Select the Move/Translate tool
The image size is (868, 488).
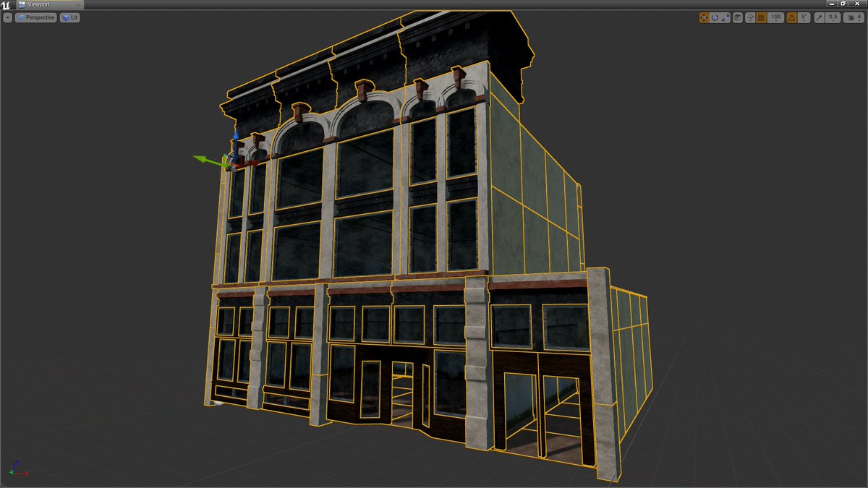pos(704,17)
